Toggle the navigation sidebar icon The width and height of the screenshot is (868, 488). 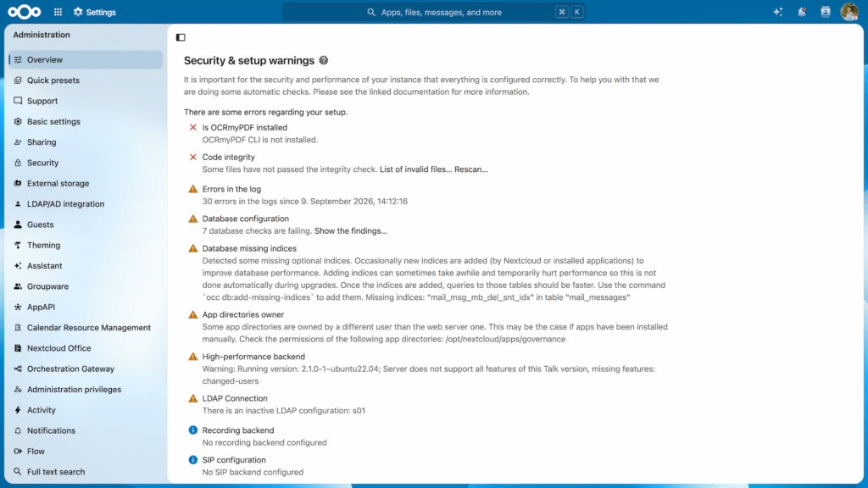pos(181,37)
